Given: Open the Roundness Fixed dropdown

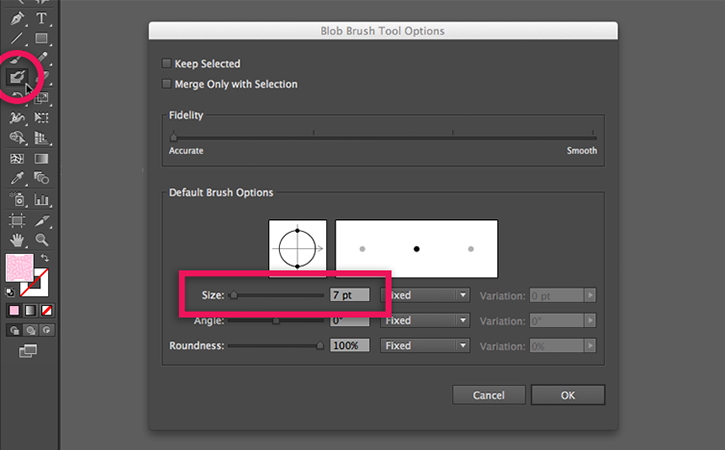Looking at the screenshot, I should 426,345.
